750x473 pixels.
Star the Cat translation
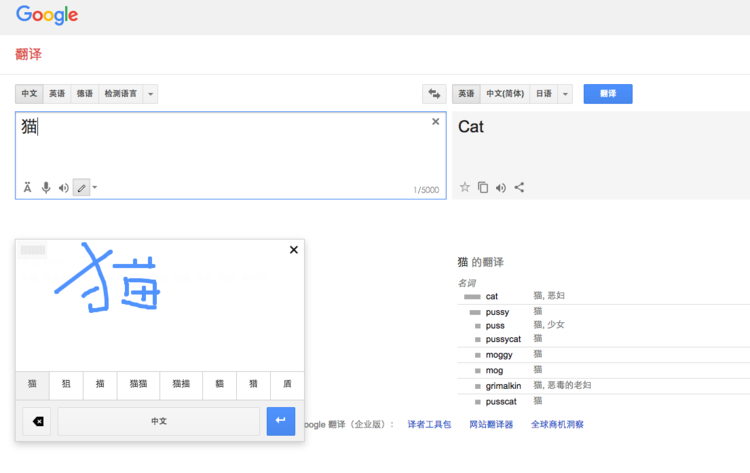coord(464,187)
